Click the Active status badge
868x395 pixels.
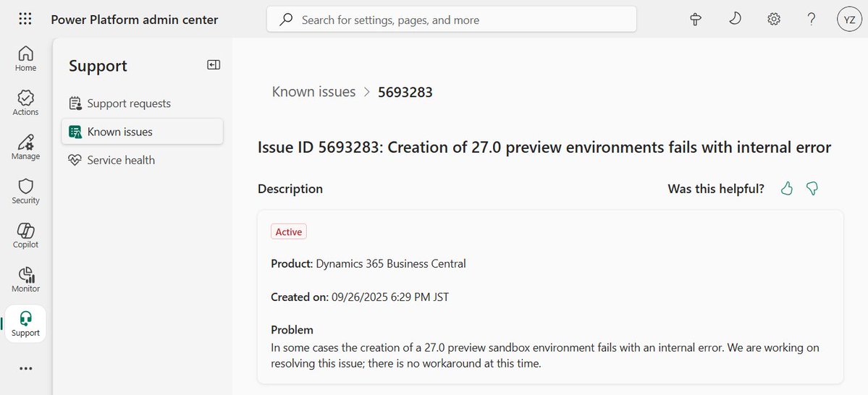click(288, 232)
